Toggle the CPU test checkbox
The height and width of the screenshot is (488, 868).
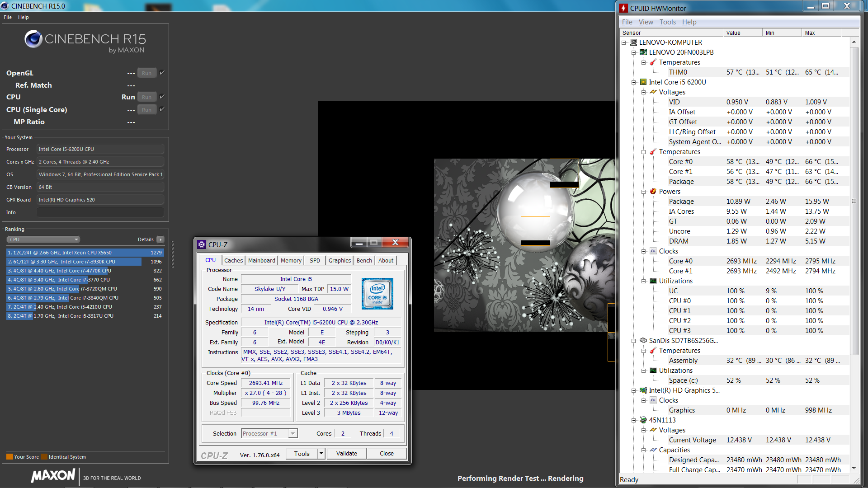[162, 96]
